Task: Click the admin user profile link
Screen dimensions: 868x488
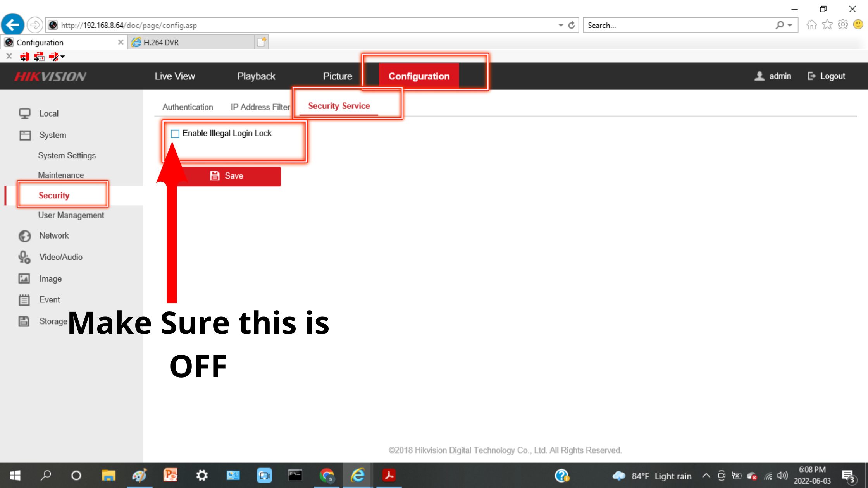Action: click(x=774, y=76)
